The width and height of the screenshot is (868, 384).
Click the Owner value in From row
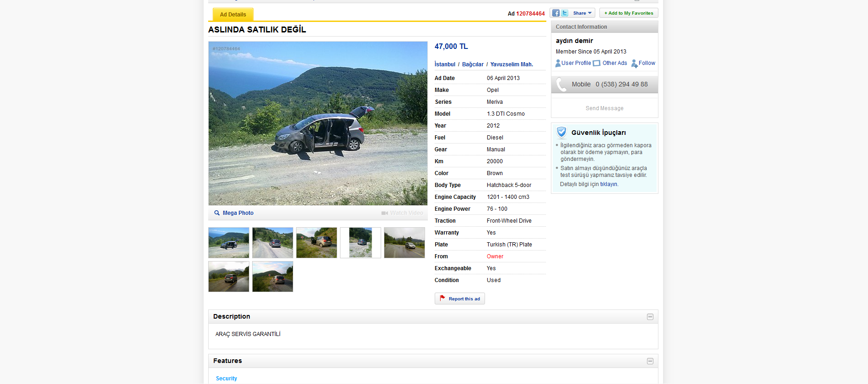[495, 256]
